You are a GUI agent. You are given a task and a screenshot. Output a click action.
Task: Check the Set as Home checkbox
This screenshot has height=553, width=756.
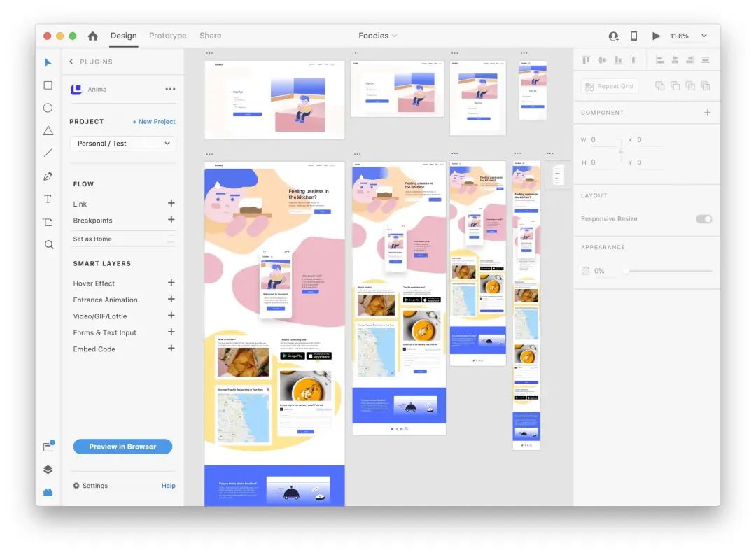coord(170,239)
